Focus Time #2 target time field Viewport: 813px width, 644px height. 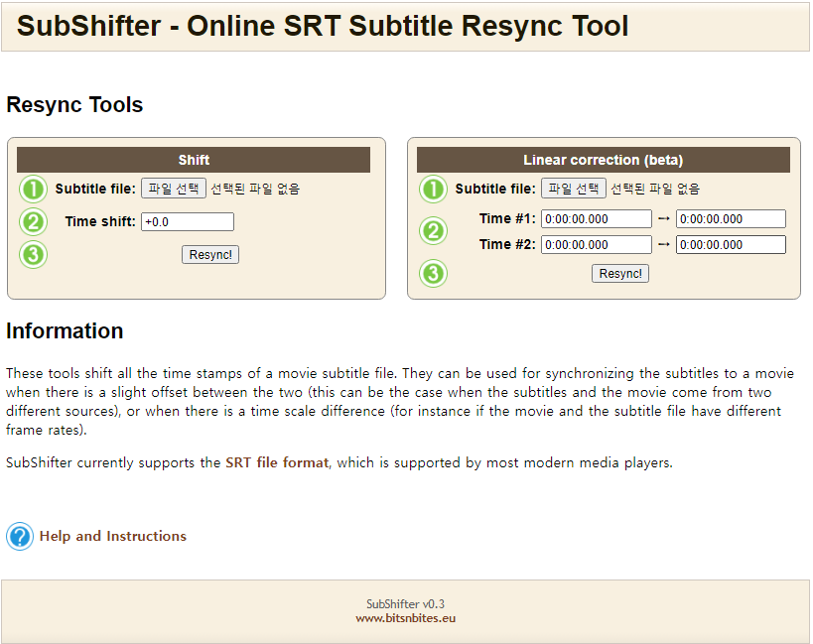(x=731, y=244)
